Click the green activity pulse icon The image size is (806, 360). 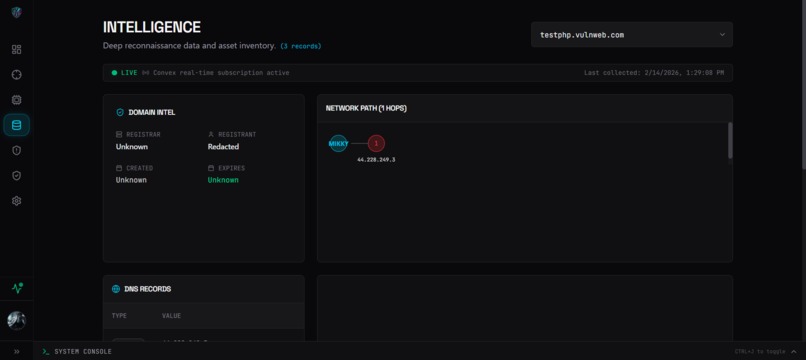coord(17,288)
